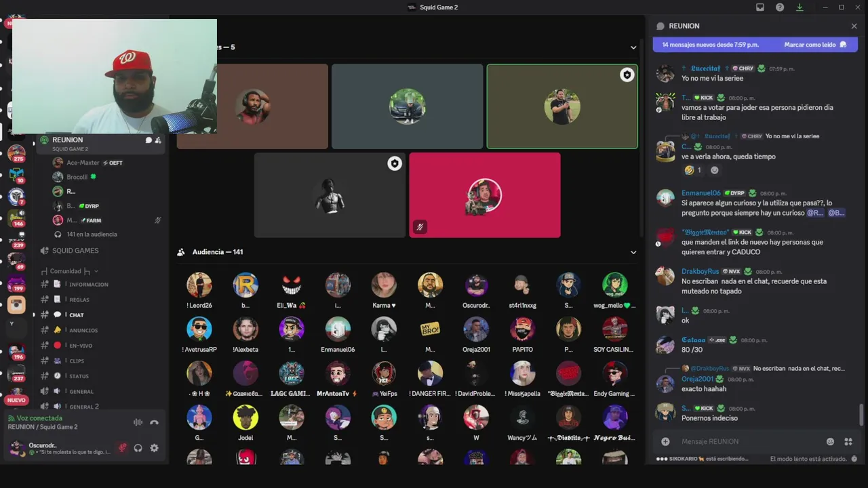Image resolution: width=868 pixels, height=488 pixels.
Task: Click moderator badge on highlighted speaker tile
Action: 627,75
